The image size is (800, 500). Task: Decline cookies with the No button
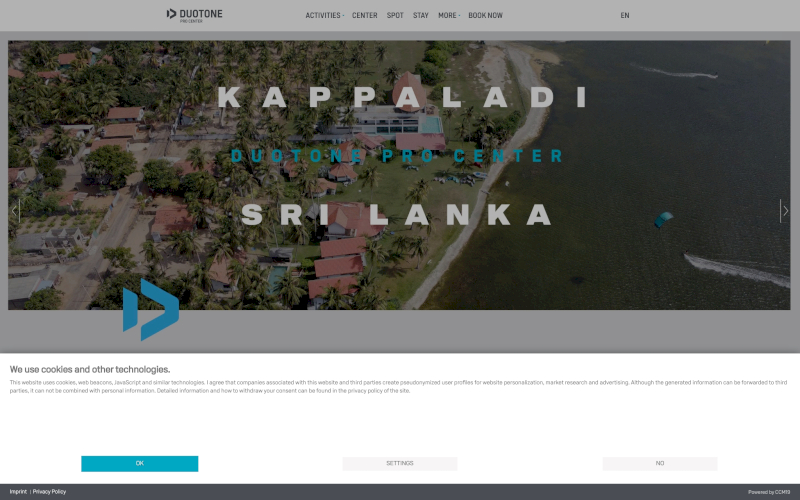[660, 463]
